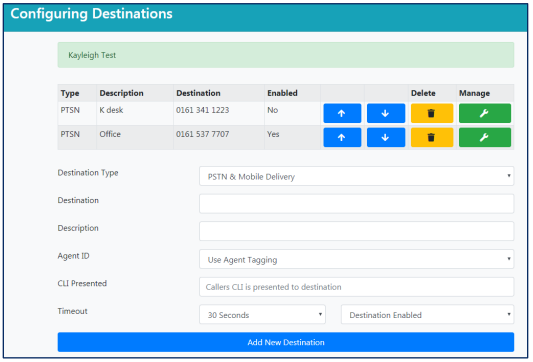
Task: Open the 30 Seconds timeout dropdown
Action: [262, 314]
